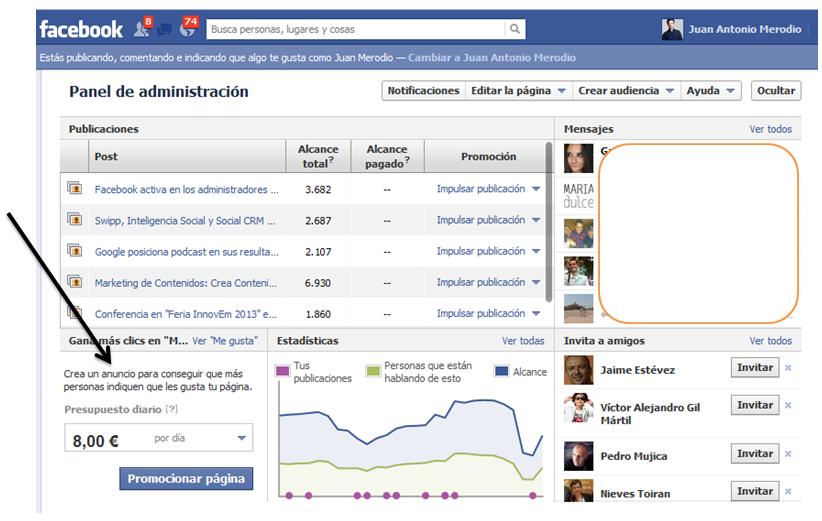This screenshot has height=521, width=822.
Task: Dismiss Nieves Toiran invite suggestion
Action: pyautogui.click(x=788, y=492)
